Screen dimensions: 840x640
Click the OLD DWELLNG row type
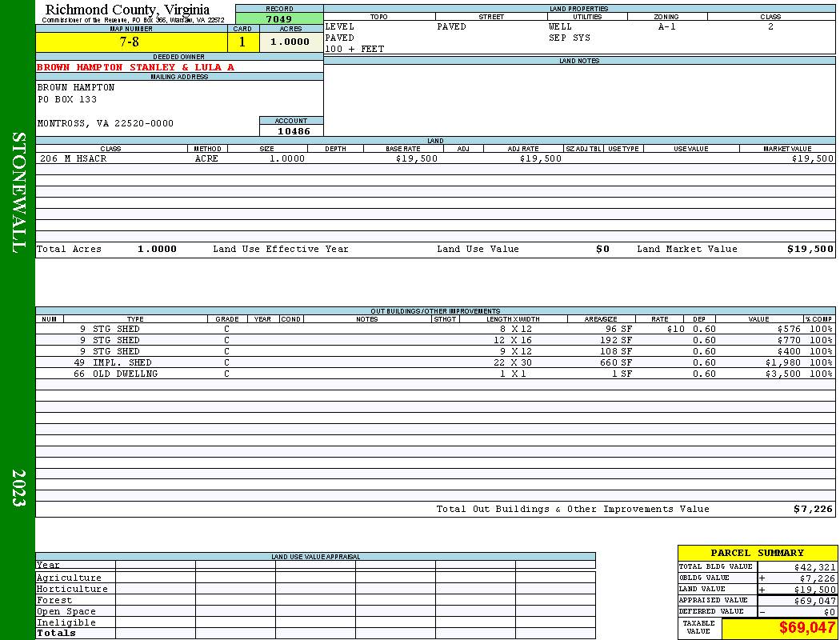pyautogui.click(x=126, y=374)
